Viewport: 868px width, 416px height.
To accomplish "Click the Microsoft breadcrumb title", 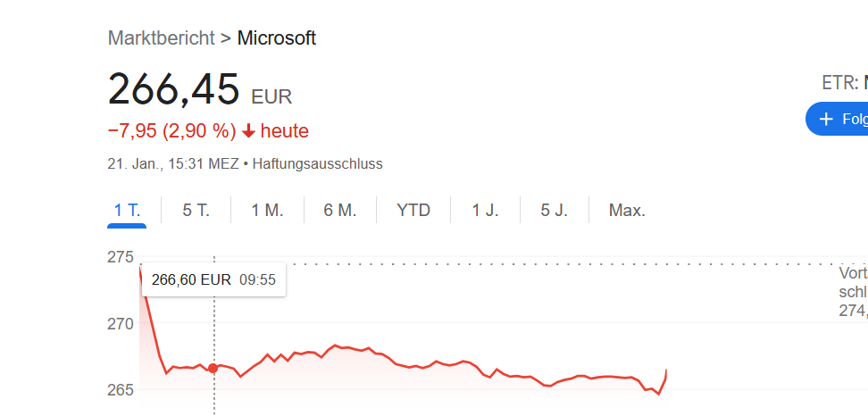I will click(276, 38).
